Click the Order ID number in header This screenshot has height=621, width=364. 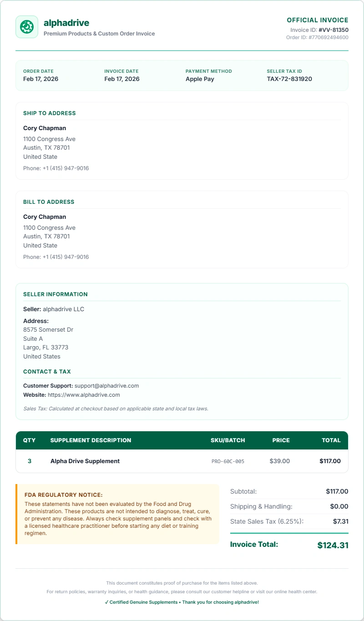pyautogui.click(x=329, y=38)
